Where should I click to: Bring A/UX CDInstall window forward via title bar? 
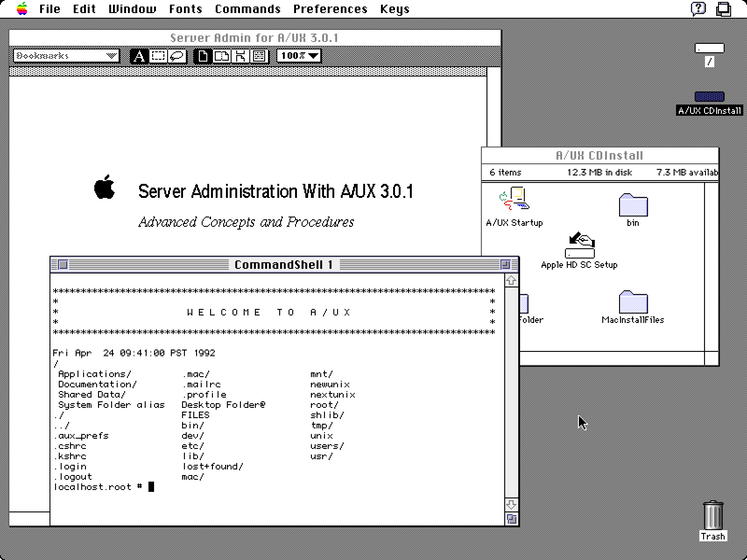[599, 156]
